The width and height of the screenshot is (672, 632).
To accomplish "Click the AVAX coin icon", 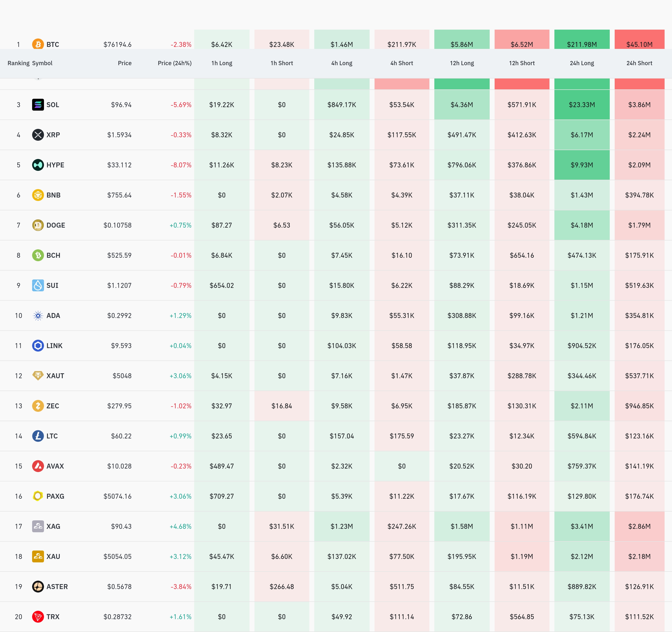I will [38, 466].
